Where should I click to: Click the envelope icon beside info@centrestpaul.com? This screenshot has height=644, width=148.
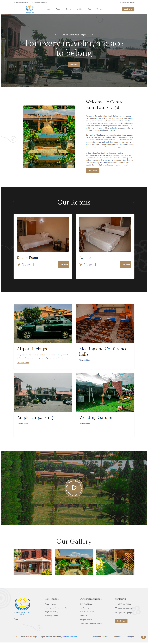tap(32, 2)
